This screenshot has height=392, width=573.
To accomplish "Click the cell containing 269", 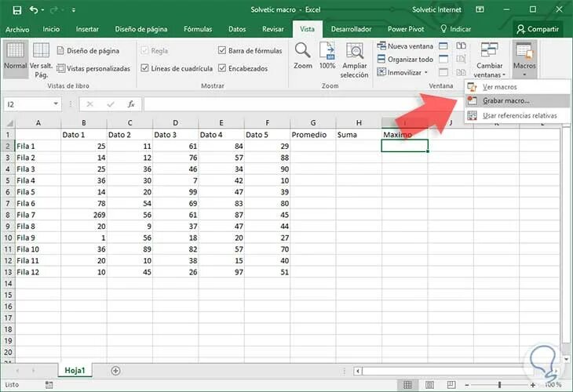I will 84,215.
